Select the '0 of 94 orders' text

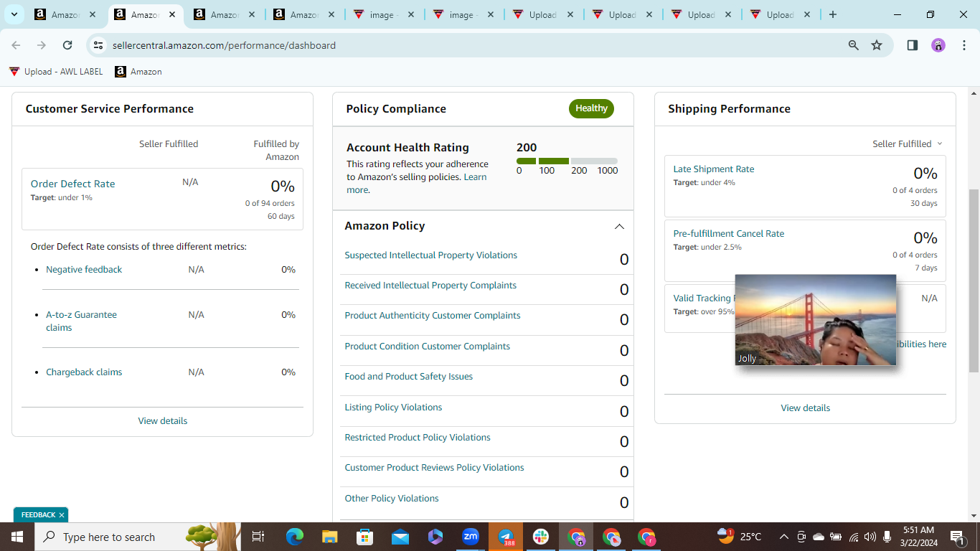(x=270, y=203)
